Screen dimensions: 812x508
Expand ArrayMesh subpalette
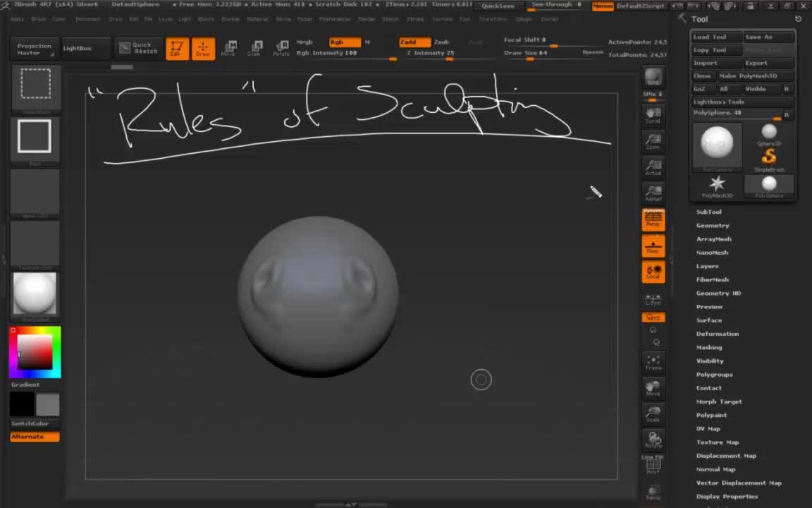coord(713,239)
